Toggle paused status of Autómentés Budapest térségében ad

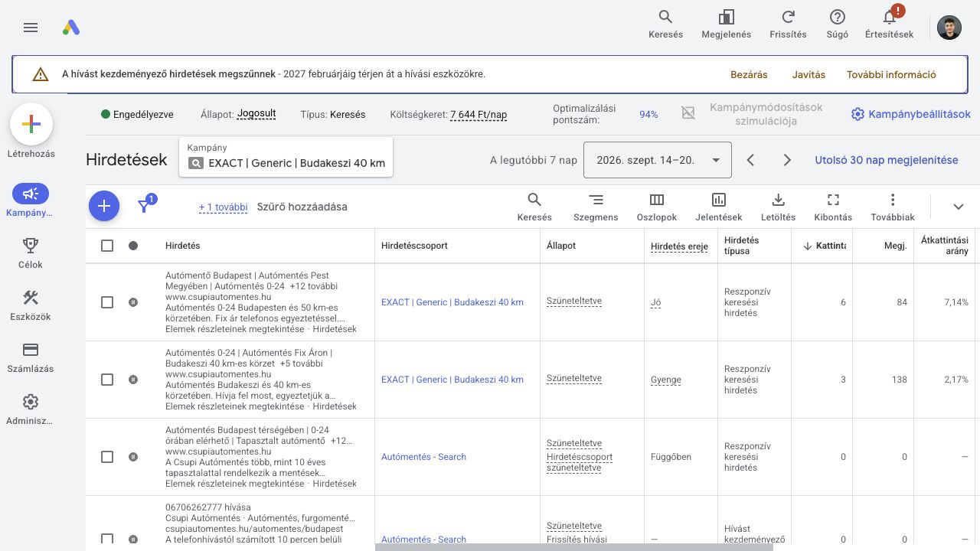pos(133,457)
